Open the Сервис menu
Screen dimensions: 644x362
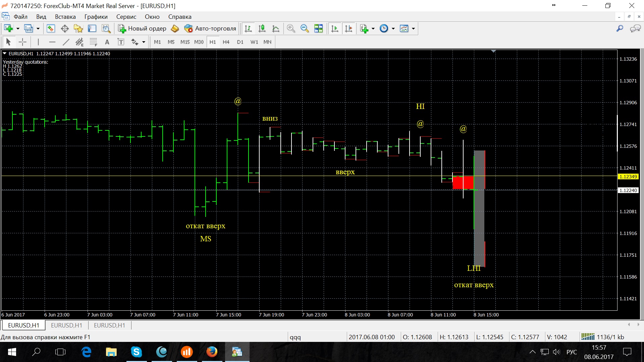[x=126, y=17]
